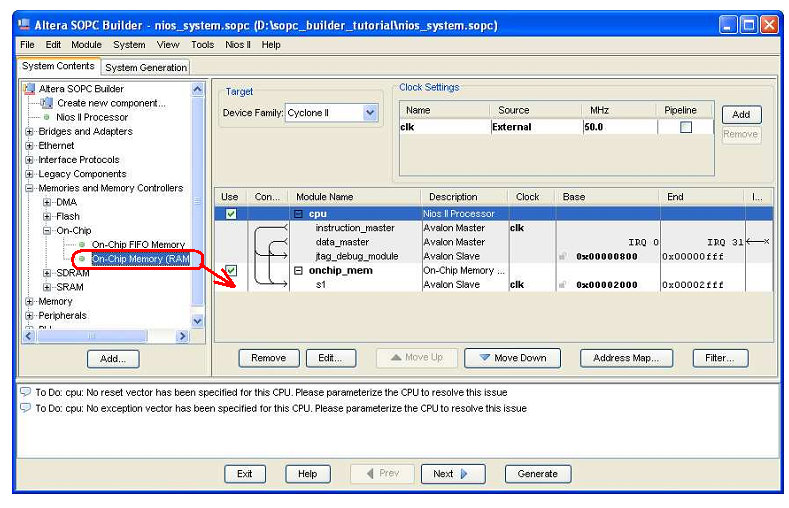Image resolution: width=789 pixels, height=508 pixels.
Task: Expand the SDRAM subcategory
Action: [x=47, y=273]
